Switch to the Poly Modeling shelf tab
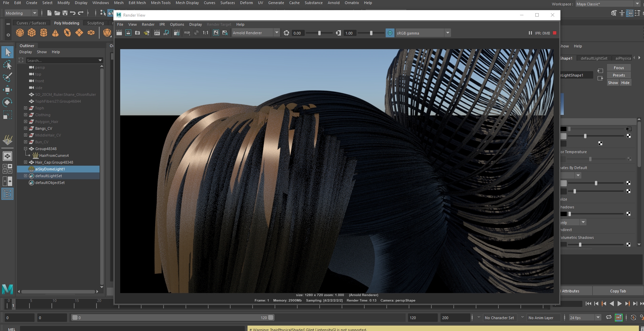 pos(66,23)
